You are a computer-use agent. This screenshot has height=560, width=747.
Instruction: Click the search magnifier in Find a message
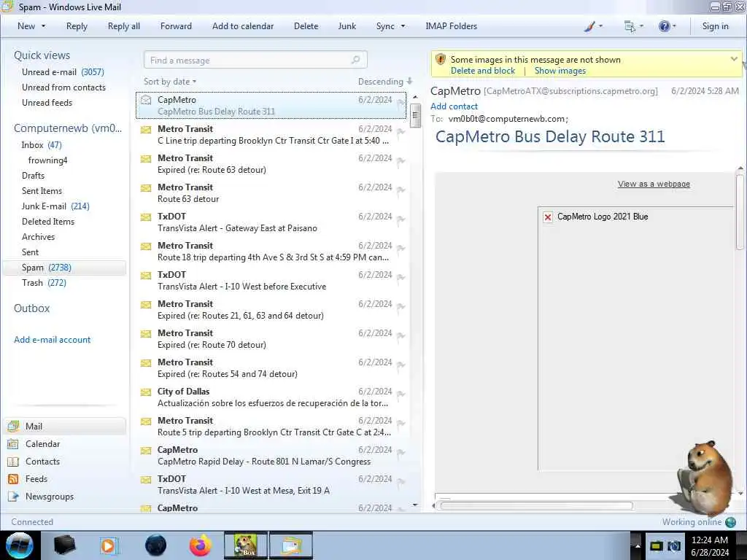coord(355,60)
